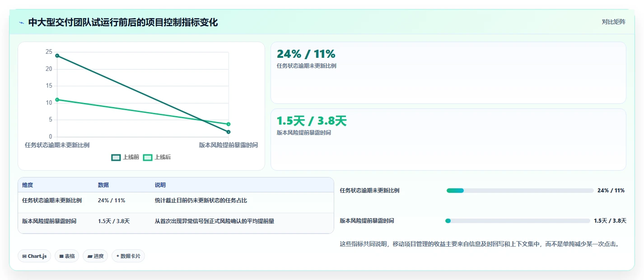The width and height of the screenshot is (644, 280).
Task: Click the y-axis value 25
Action: [x=49, y=52]
